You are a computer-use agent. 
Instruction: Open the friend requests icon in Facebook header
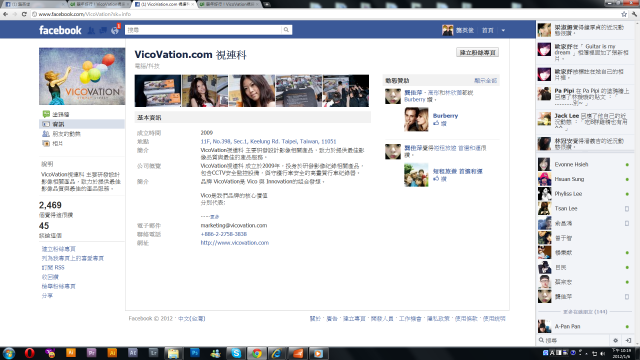[91, 30]
